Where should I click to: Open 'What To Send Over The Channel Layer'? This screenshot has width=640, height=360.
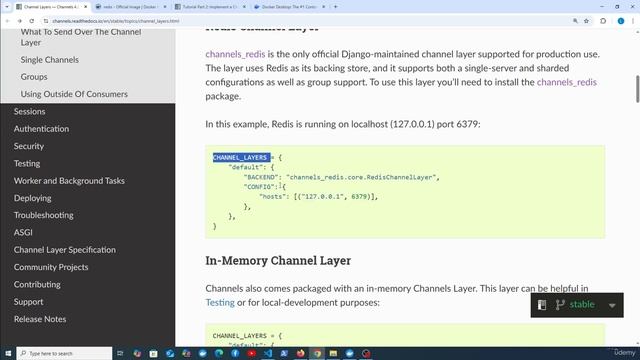coord(81,37)
